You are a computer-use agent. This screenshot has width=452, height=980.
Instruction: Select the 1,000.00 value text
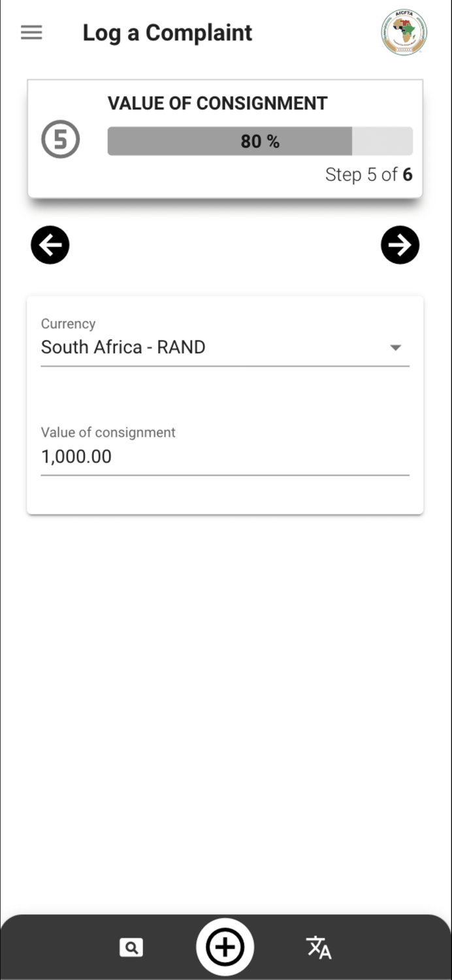click(76, 456)
